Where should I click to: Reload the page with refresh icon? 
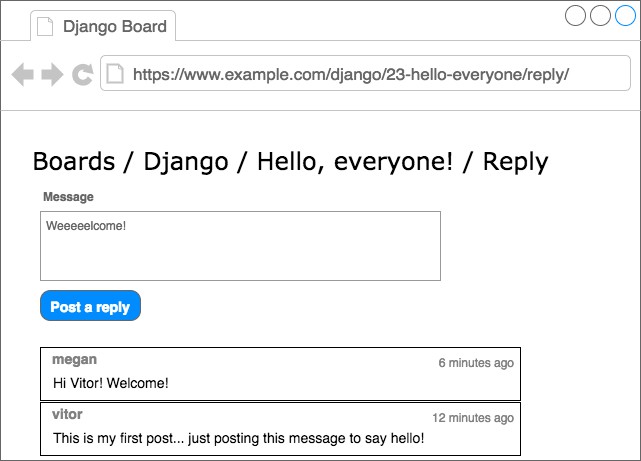point(83,74)
